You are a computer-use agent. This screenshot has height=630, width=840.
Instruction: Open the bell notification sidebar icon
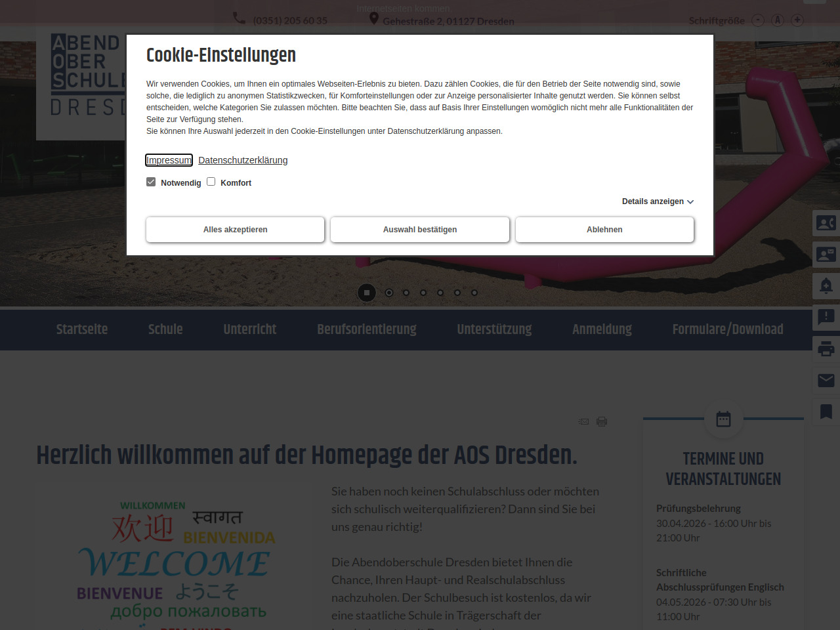tap(826, 286)
